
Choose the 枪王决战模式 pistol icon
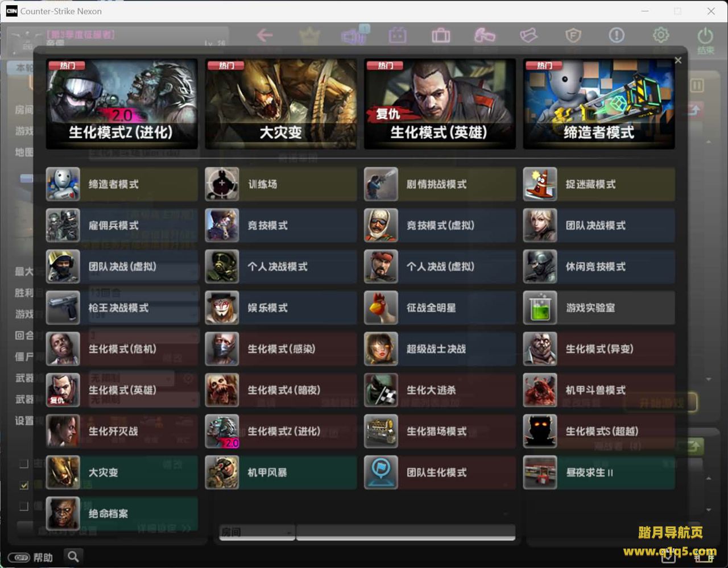coord(63,308)
